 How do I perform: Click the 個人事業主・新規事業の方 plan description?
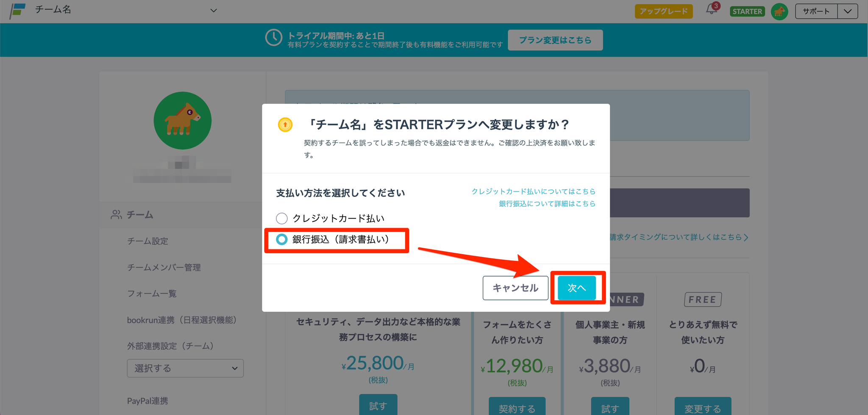pyautogui.click(x=610, y=332)
